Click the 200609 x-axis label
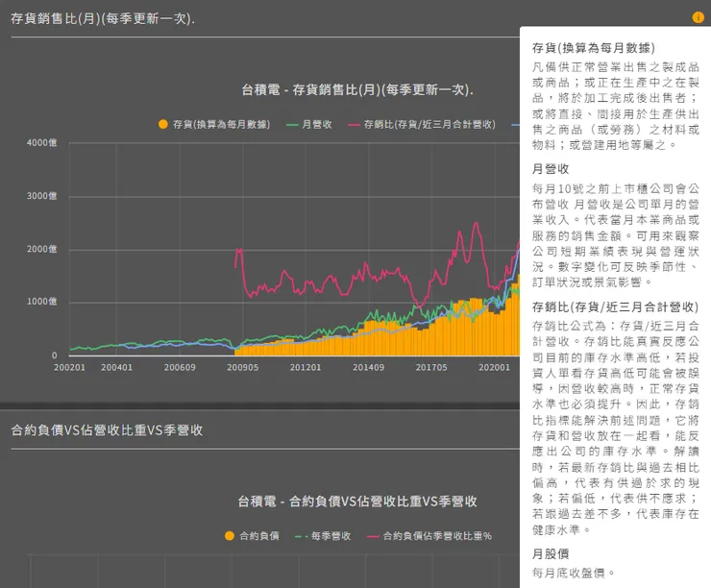The height and width of the screenshot is (588, 711). tap(180, 367)
